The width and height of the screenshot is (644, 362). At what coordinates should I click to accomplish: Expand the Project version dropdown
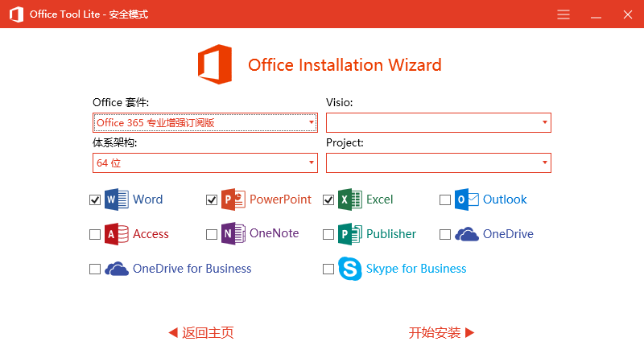(x=439, y=163)
